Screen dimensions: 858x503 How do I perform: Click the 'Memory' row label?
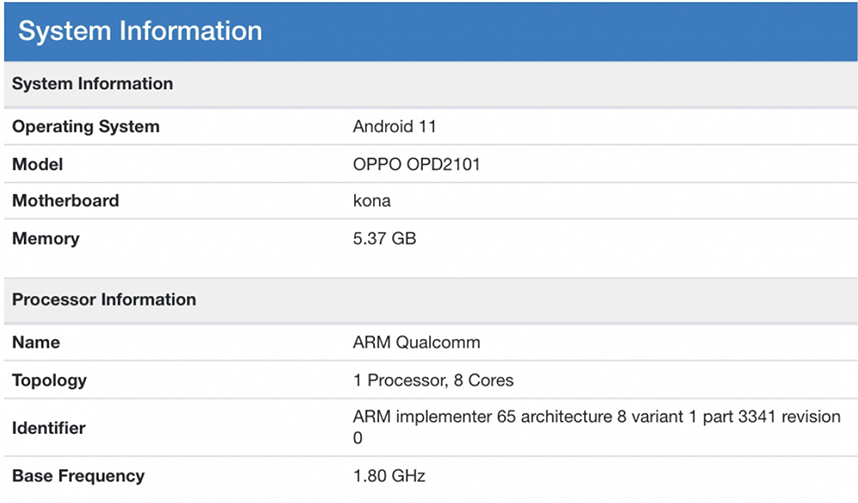tap(45, 239)
